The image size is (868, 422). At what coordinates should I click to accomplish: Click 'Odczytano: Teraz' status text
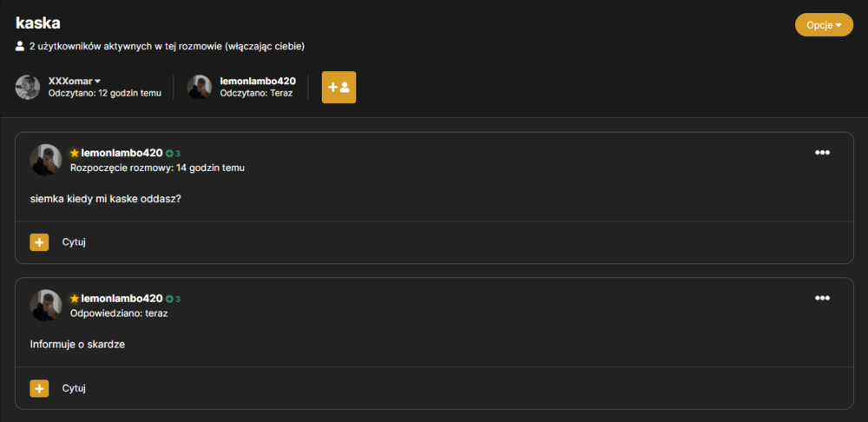click(256, 93)
